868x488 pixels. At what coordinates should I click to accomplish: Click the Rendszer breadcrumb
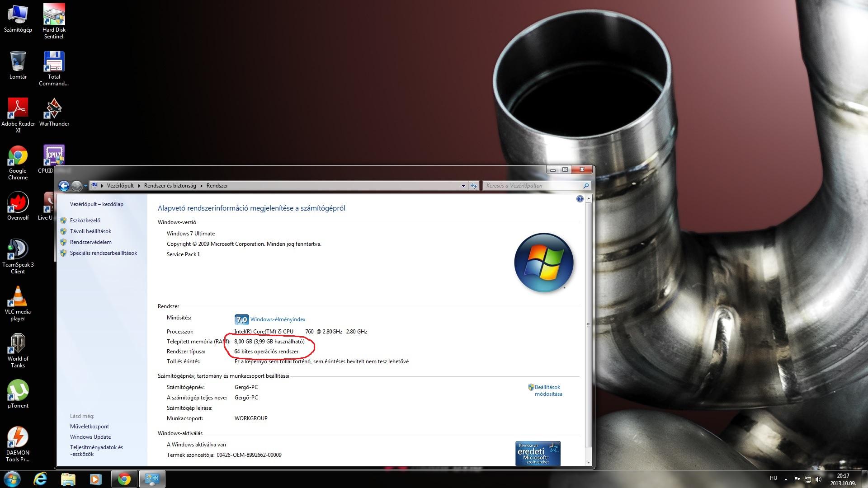point(217,186)
